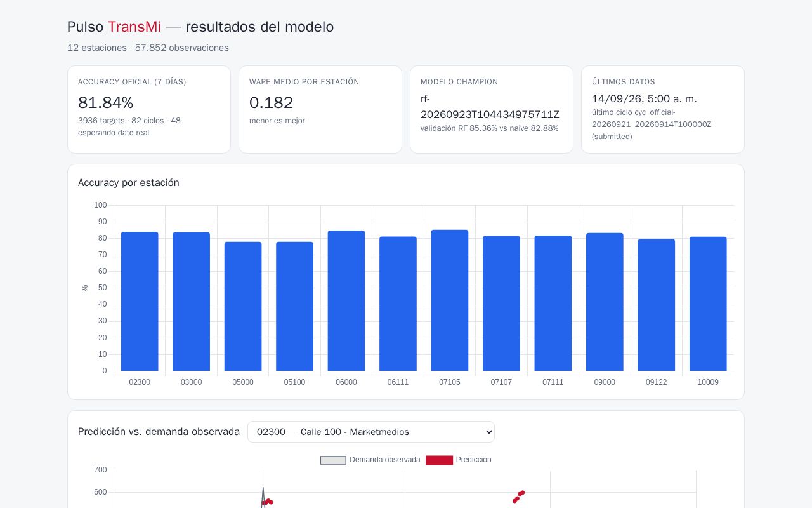Viewport: 812px width, 508px height.
Task: Click the MODELO CHAMPION card label
Action: tap(459, 82)
